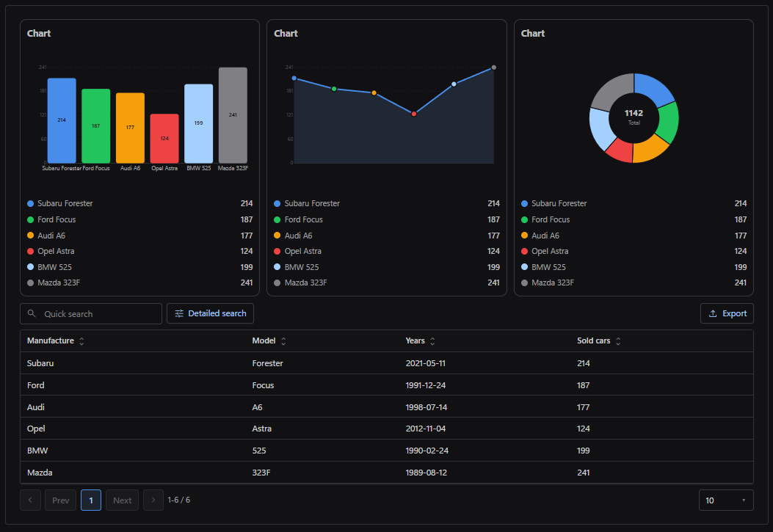Click the red Opel Astra point on line chart
Screen dimensions: 773x532
[x=413, y=114]
